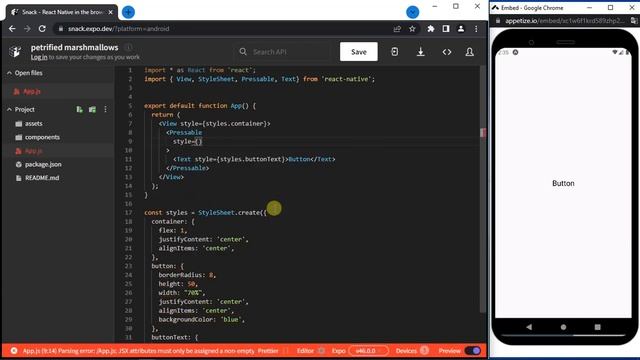
Task: Open App.js under Open files
Action: 31,91
